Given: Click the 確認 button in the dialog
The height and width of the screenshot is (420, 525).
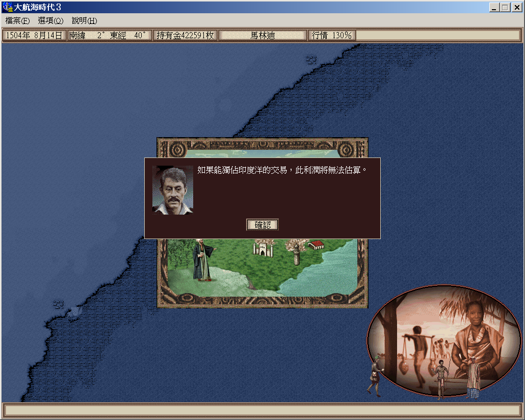Looking at the screenshot, I should point(262,225).
